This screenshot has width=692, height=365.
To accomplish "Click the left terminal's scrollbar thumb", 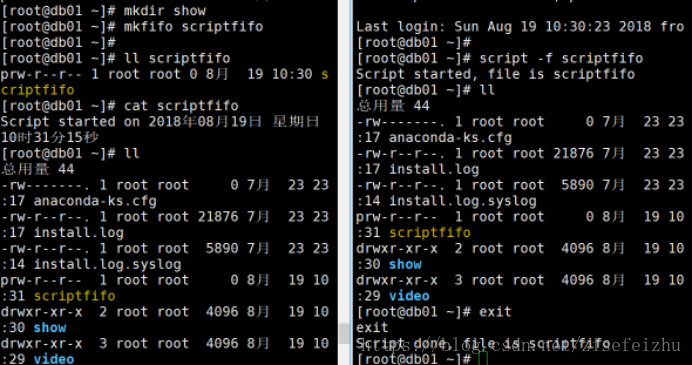I will click(x=344, y=333).
